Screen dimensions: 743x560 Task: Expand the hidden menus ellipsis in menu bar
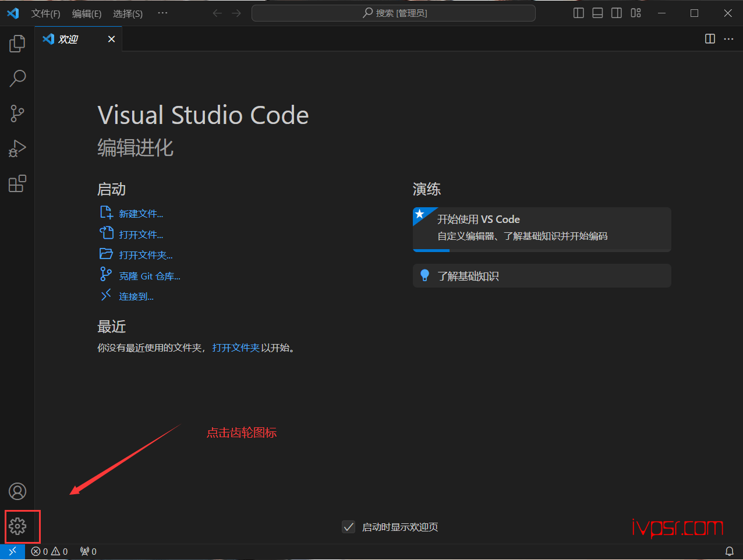pyautogui.click(x=162, y=13)
